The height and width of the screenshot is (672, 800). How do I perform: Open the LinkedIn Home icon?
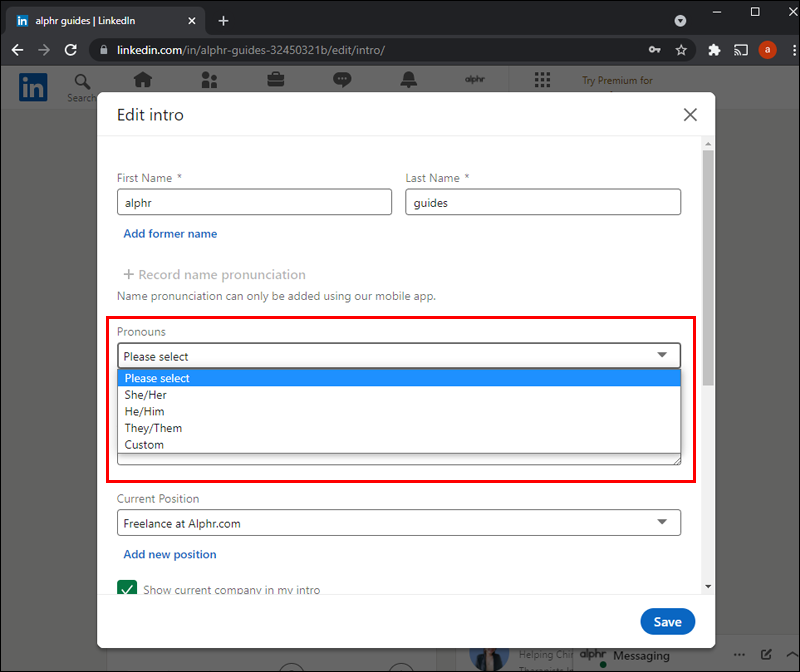tap(143, 80)
